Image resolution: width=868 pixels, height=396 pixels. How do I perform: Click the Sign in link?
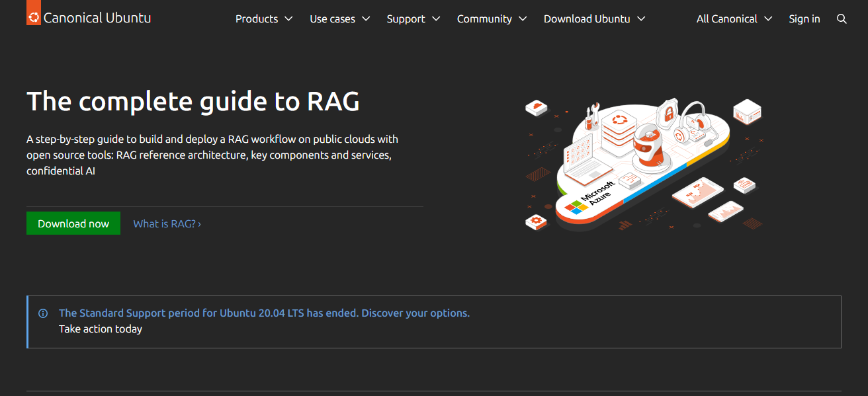804,19
